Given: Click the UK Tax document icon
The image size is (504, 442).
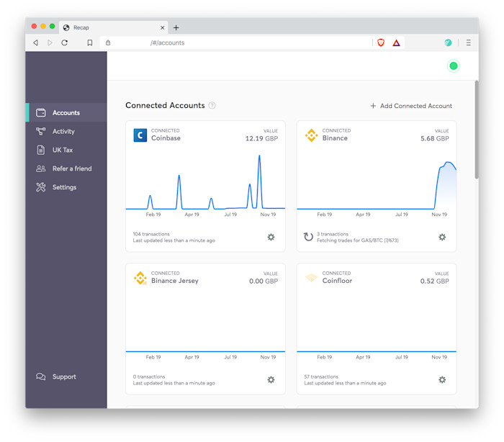Looking at the screenshot, I should tap(41, 150).
